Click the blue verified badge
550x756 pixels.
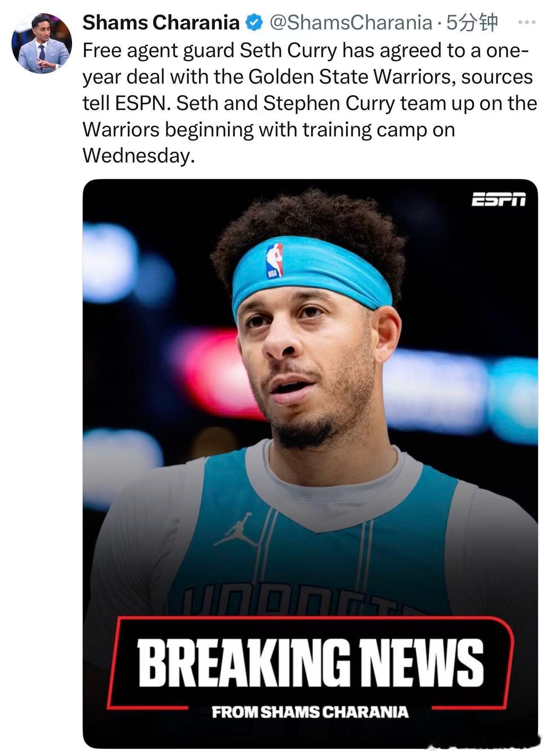[255, 23]
